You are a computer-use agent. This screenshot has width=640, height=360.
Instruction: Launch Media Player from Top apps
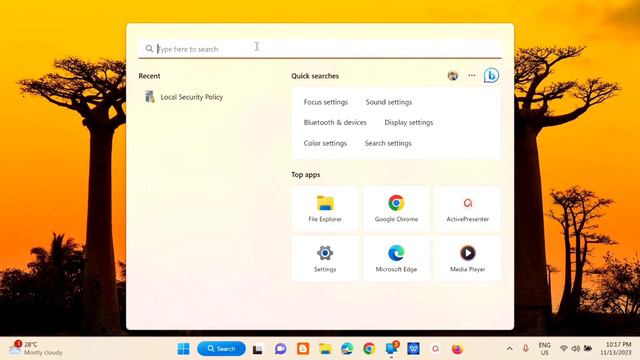tap(468, 259)
